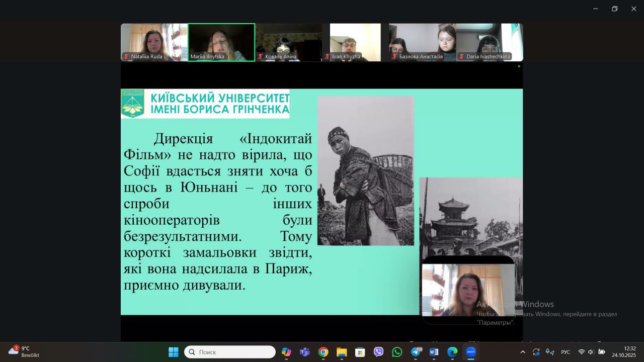This screenshot has height=362, width=644.
Task: Switch the РУС keyboard input language
Action: coord(566,352)
